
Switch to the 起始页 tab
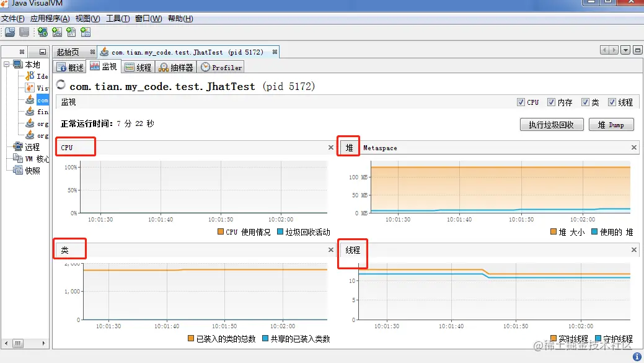click(x=68, y=52)
